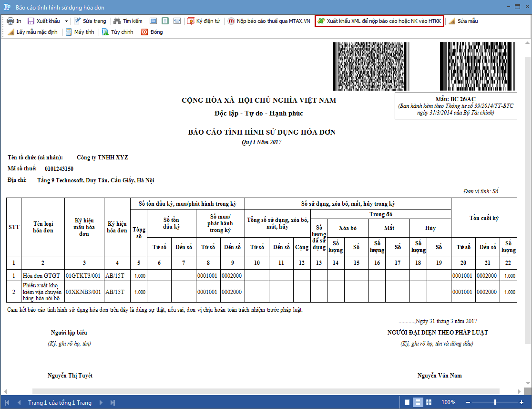Viewport: 532px width, 409px height.
Task: Open the Máy tính calculator icon
Action: tap(69, 32)
